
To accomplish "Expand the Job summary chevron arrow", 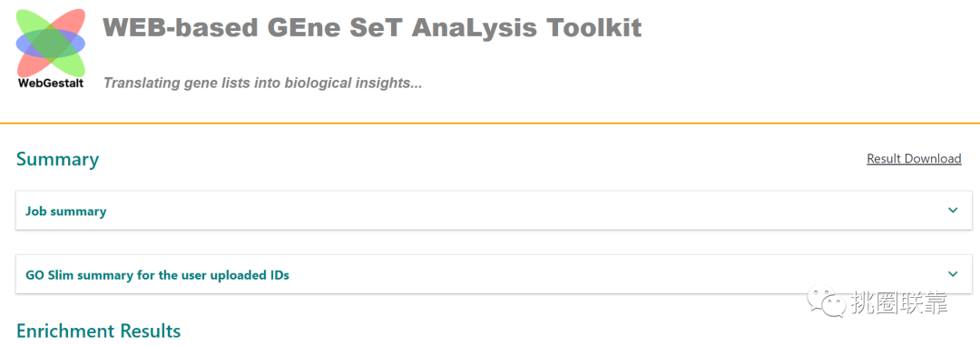I will click(x=953, y=210).
